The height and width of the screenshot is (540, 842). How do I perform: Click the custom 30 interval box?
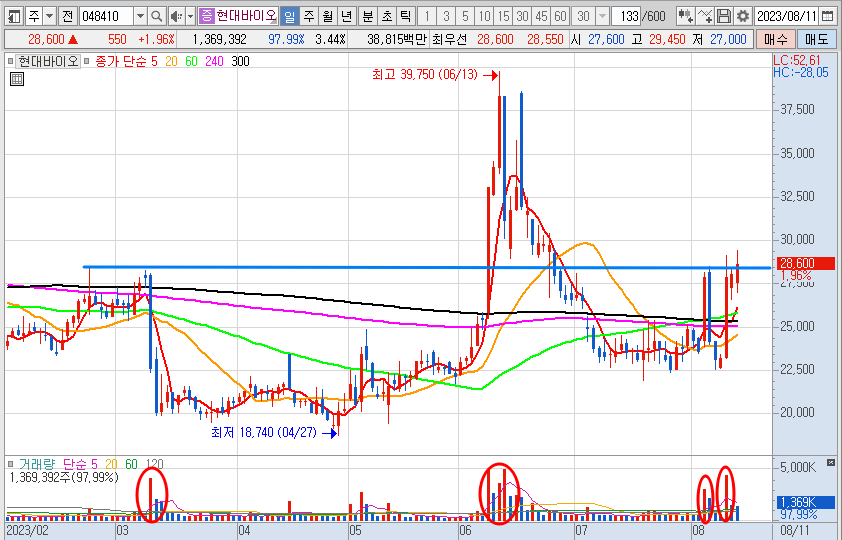pyautogui.click(x=583, y=16)
